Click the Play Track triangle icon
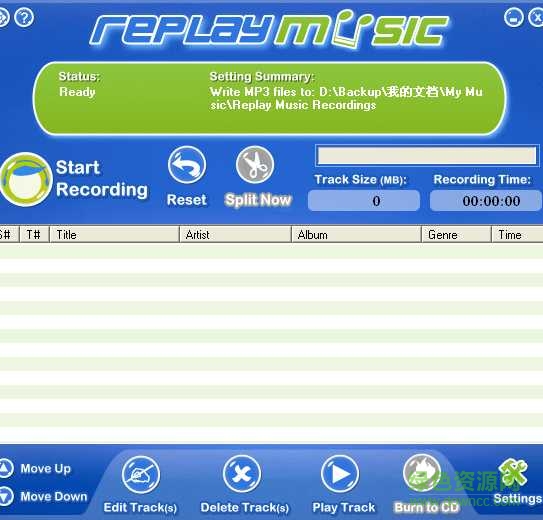The width and height of the screenshot is (543, 520). [x=340, y=474]
